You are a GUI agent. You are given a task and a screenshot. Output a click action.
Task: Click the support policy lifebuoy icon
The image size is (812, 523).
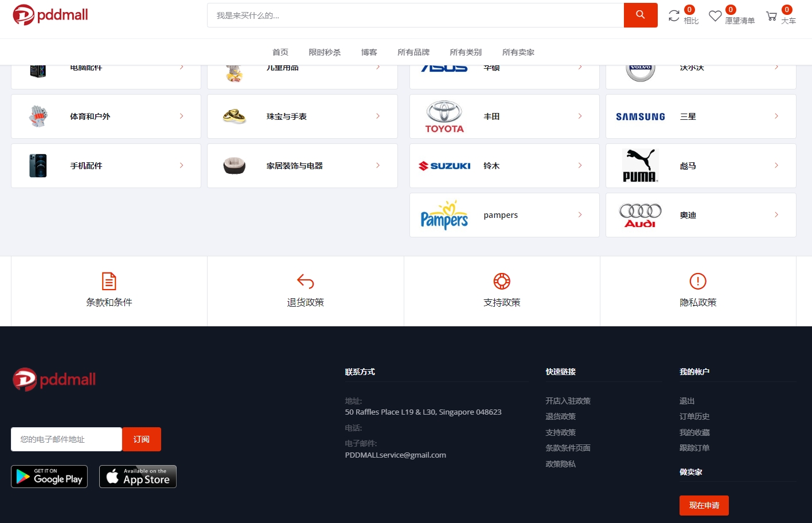coord(502,281)
